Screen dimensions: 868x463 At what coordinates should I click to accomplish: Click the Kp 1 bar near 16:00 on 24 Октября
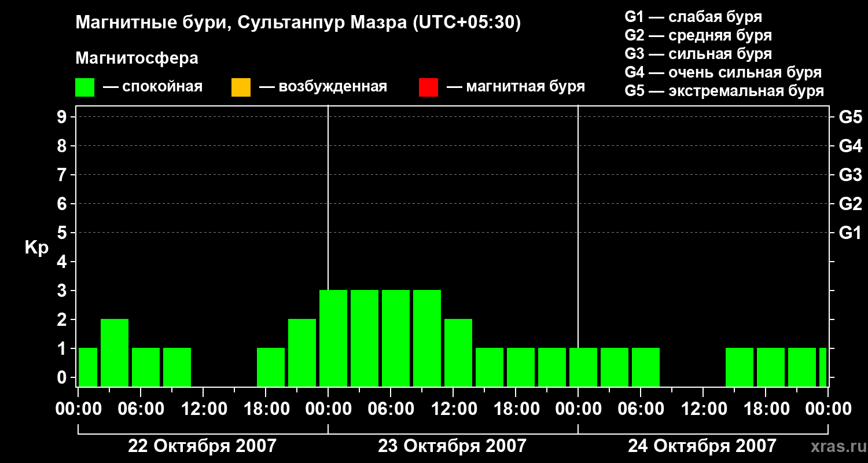point(740,367)
